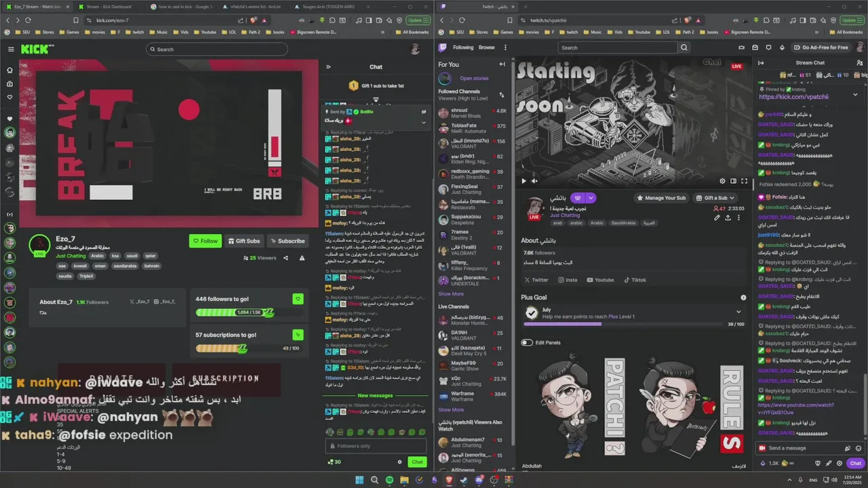This screenshot has width=868, height=488.
Task: Follow Ezo_7 on Kick
Action: pos(205,241)
